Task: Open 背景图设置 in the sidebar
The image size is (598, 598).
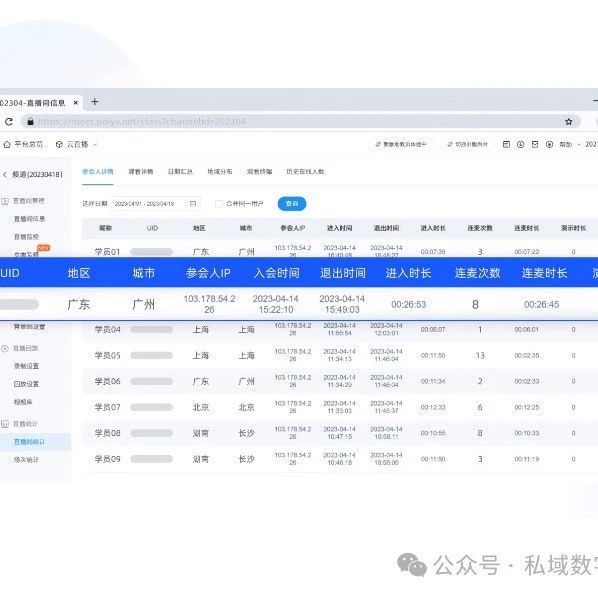Action: (x=29, y=327)
